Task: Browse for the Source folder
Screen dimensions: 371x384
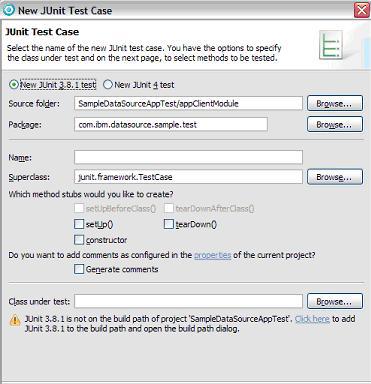Action: pos(335,104)
